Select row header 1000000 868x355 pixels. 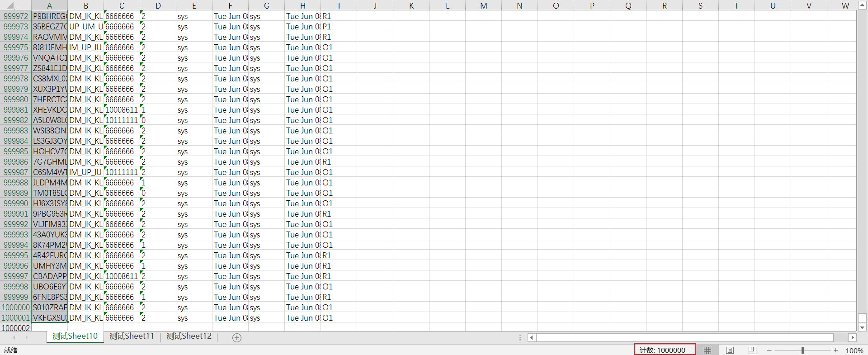pos(15,308)
